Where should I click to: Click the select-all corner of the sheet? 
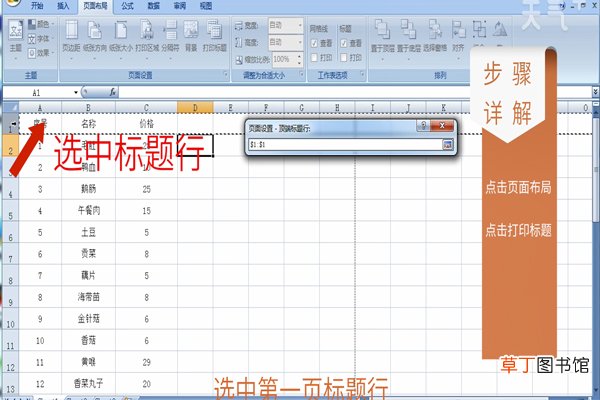(x=11, y=108)
